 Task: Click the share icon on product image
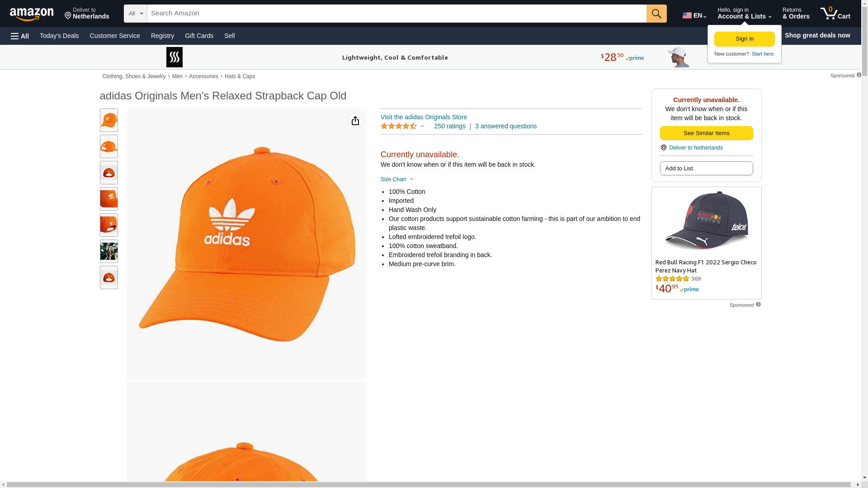355,121
